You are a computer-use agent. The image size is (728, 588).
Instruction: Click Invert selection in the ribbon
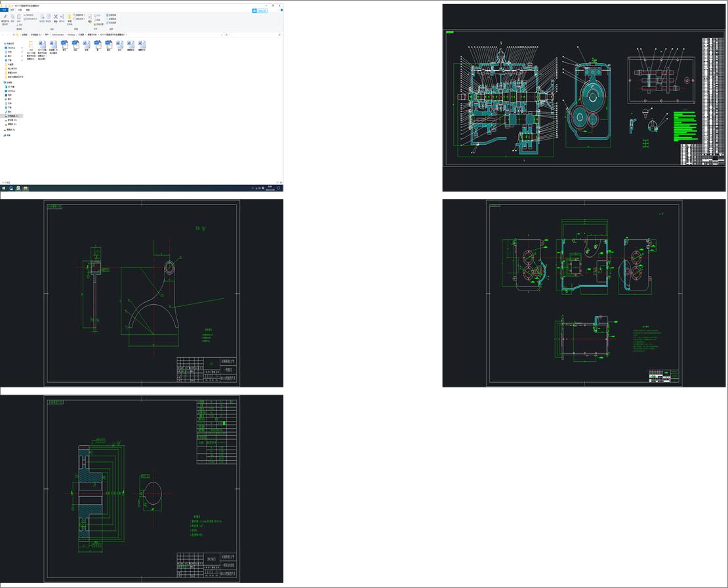(x=111, y=23)
